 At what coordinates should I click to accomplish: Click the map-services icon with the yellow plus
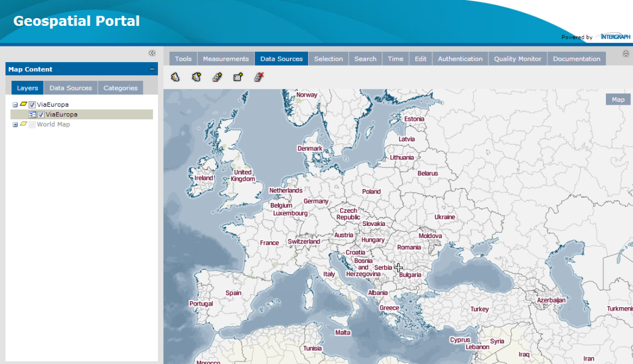click(x=196, y=77)
